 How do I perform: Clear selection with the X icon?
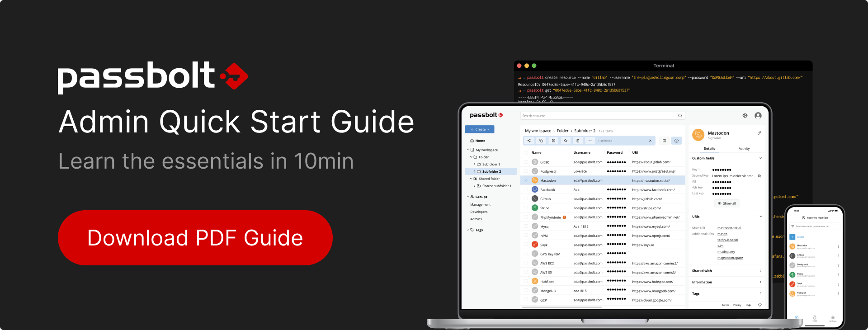[x=650, y=141]
